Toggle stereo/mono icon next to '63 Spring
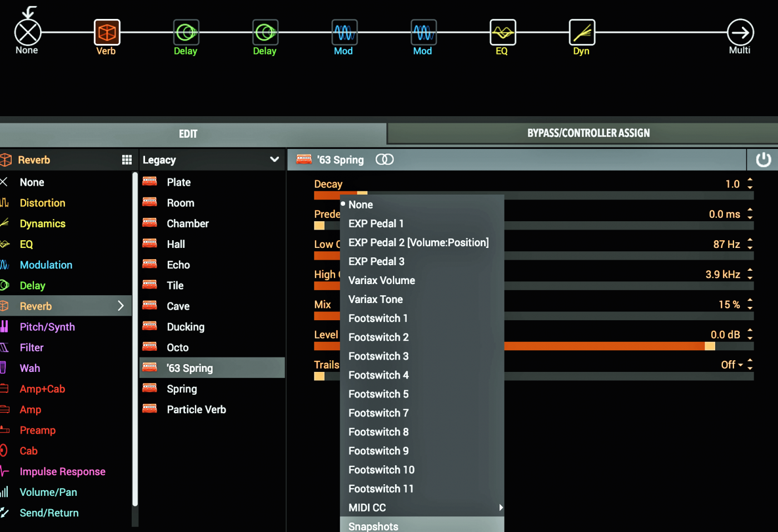 pyautogui.click(x=385, y=160)
